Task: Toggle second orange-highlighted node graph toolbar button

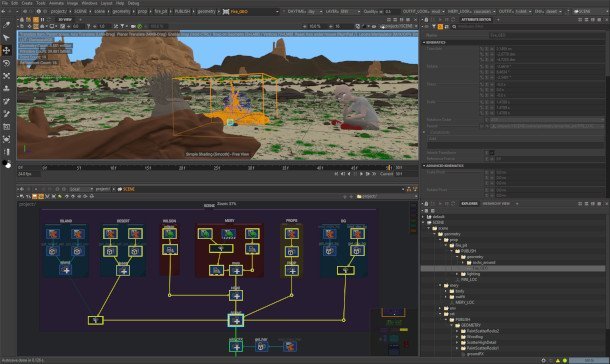Action: [x=40, y=197]
